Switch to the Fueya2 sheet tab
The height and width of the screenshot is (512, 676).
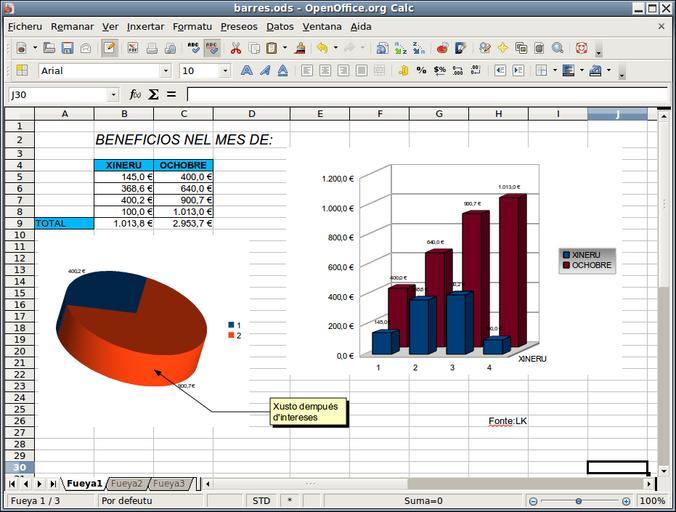coord(126,484)
